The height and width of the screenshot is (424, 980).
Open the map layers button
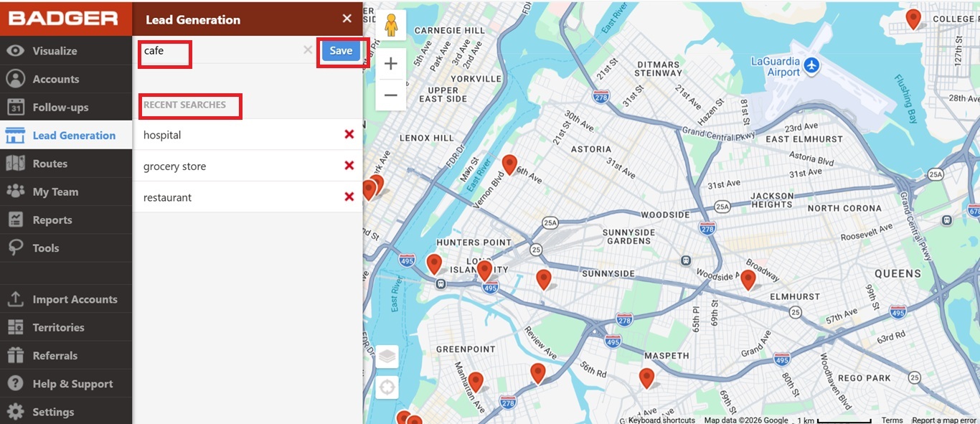coord(387,356)
